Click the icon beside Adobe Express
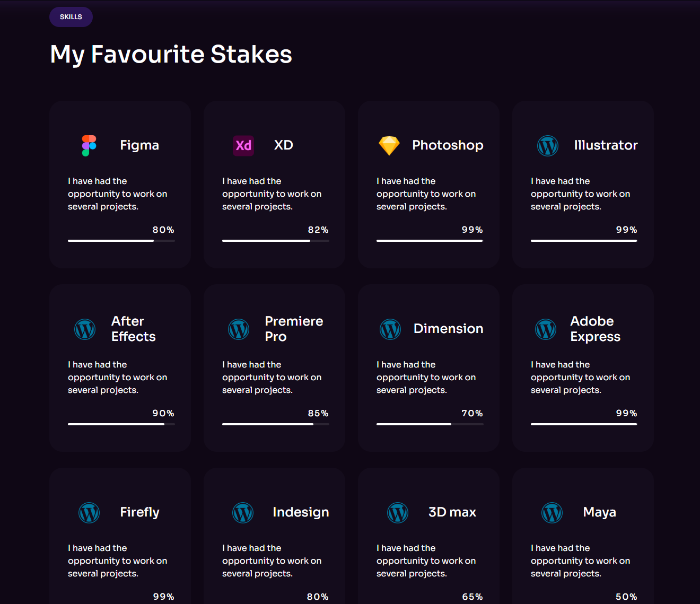The image size is (700, 604). click(546, 329)
